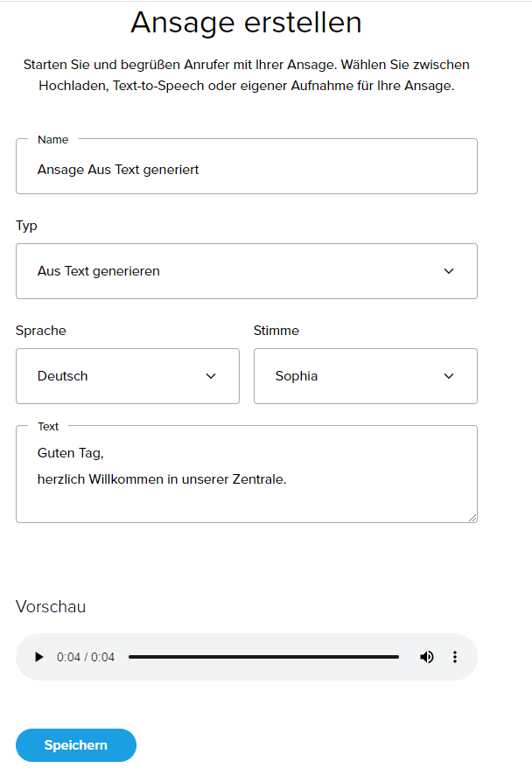Select the 'Aus Text generieren' type value

click(99, 271)
